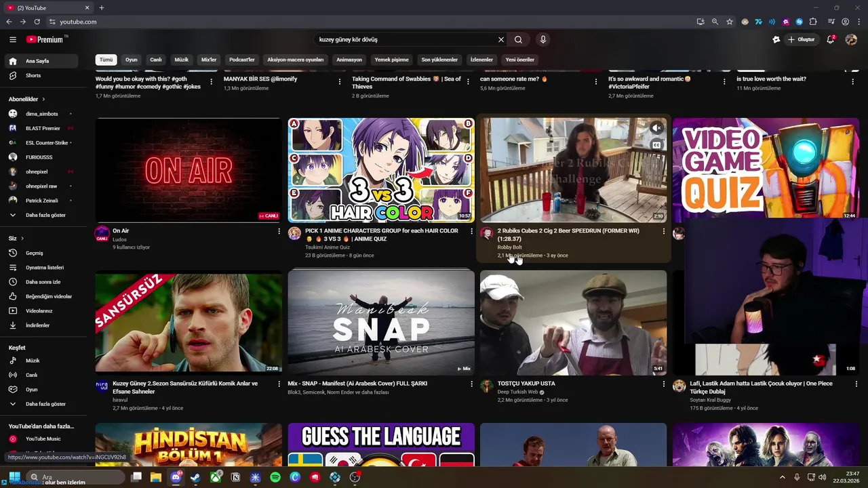Select the Müzik filter chip

point(182,60)
